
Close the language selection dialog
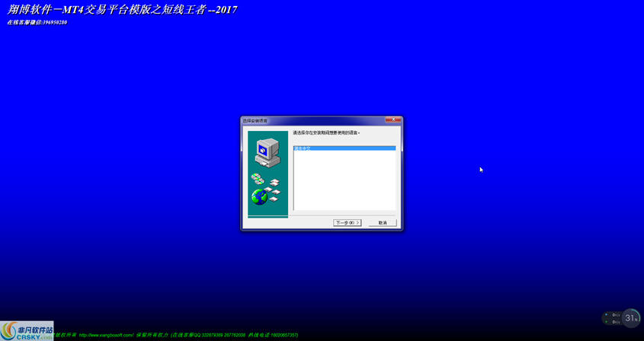393,120
